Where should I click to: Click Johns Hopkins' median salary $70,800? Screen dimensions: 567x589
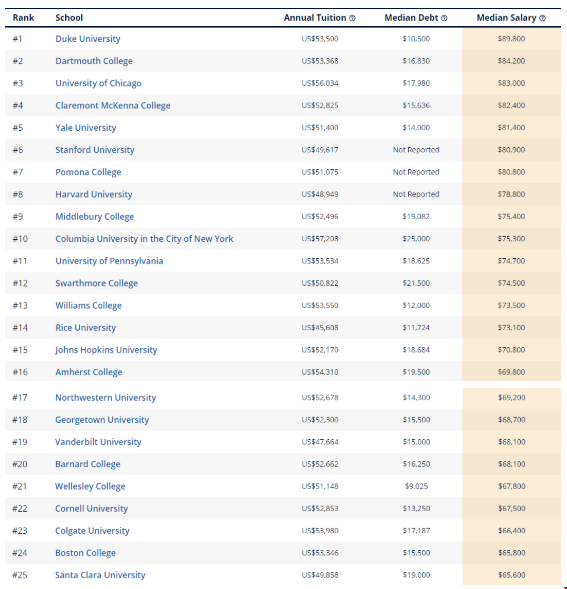click(511, 349)
